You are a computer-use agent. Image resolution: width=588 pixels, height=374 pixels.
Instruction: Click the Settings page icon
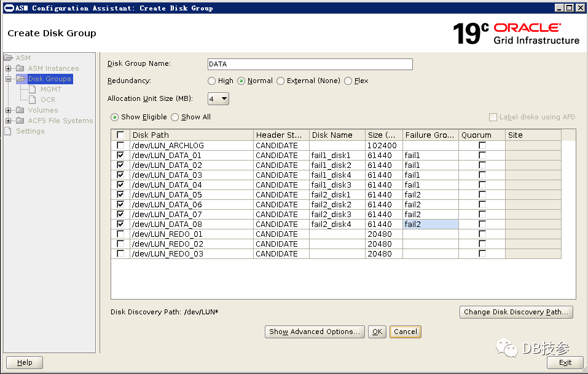8,131
